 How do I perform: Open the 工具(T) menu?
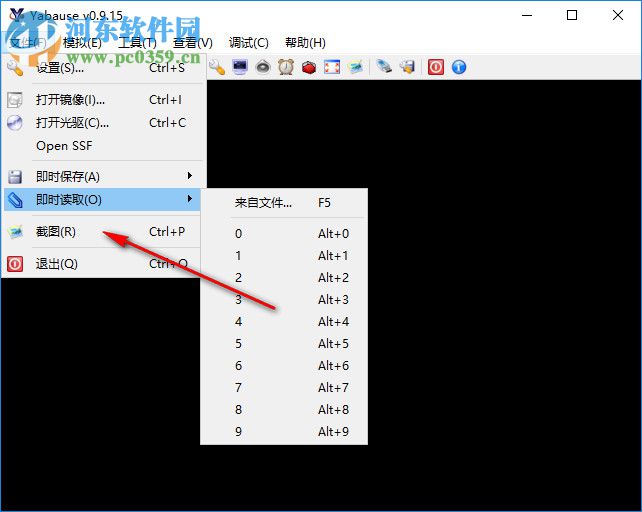137,43
